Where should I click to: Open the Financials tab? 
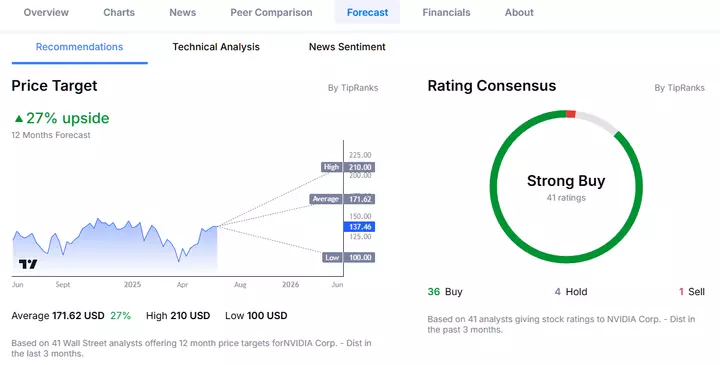[x=446, y=12]
